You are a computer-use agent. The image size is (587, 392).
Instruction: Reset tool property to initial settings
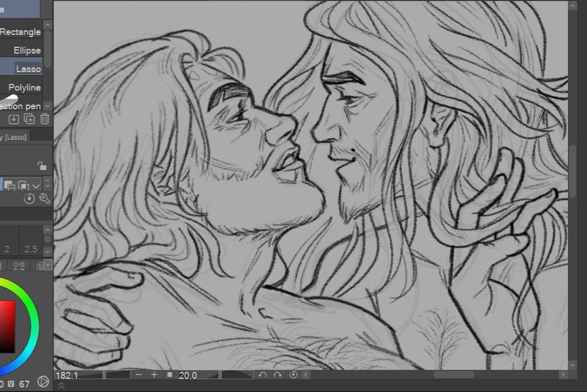click(x=29, y=198)
